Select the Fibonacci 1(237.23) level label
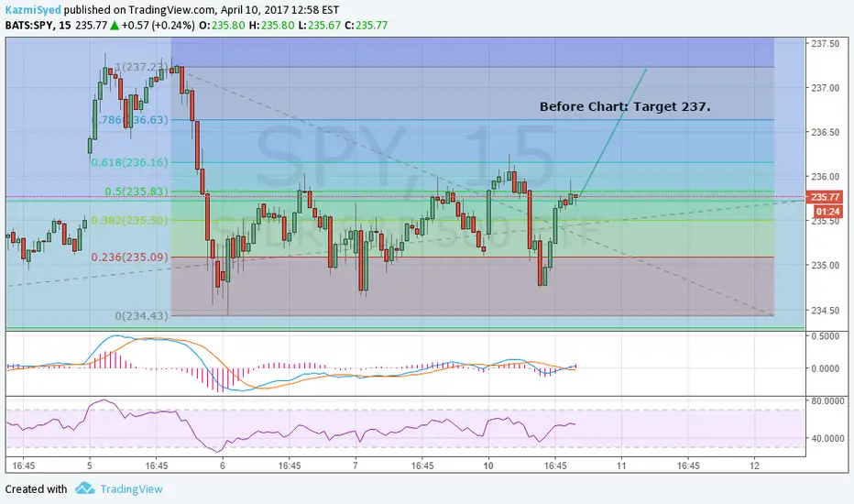This screenshot has height=504, width=854. point(142,67)
